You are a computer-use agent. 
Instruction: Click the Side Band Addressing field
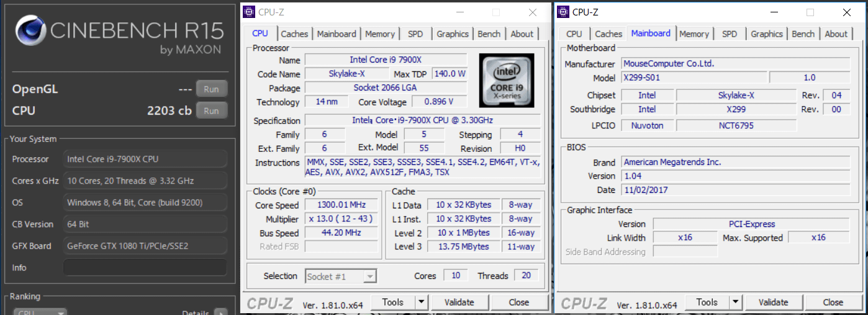(x=685, y=252)
